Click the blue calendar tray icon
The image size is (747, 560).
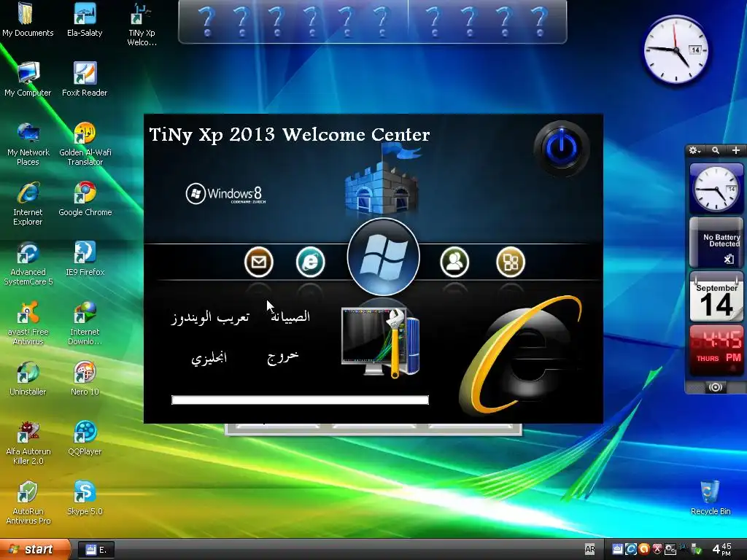pos(618,550)
